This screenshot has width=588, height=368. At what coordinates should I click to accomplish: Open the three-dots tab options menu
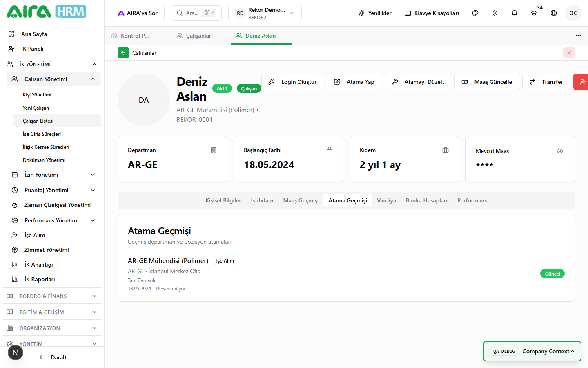(578, 36)
